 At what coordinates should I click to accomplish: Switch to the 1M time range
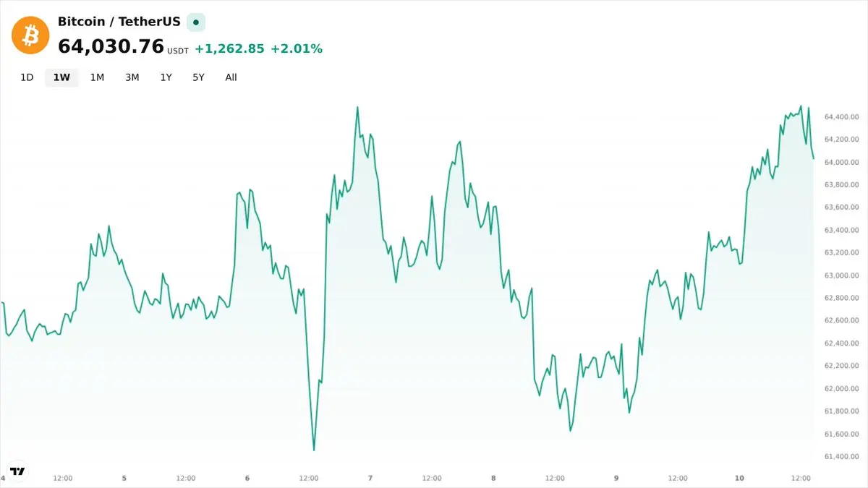(97, 77)
